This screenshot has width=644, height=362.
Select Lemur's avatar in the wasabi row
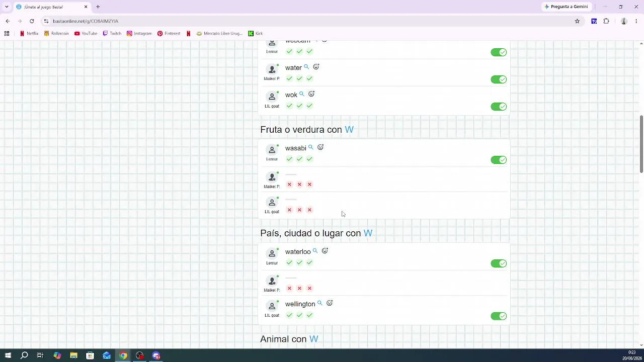click(272, 150)
